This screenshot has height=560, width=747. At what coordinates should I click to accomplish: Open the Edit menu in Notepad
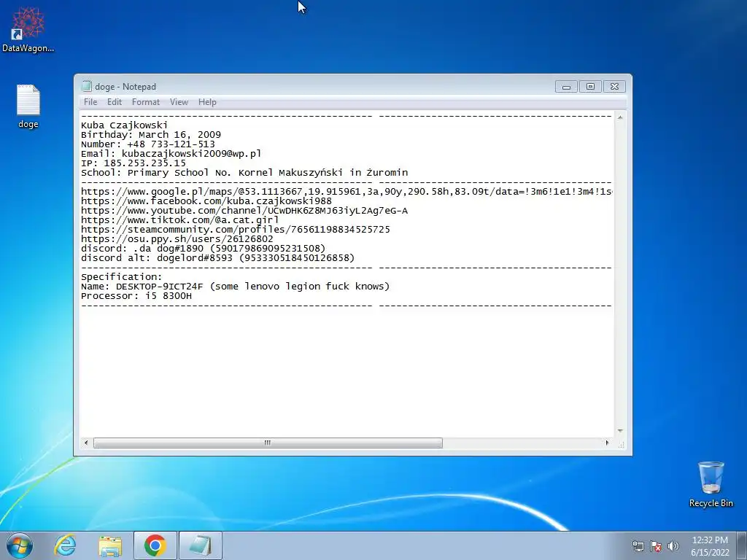pyautogui.click(x=115, y=102)
